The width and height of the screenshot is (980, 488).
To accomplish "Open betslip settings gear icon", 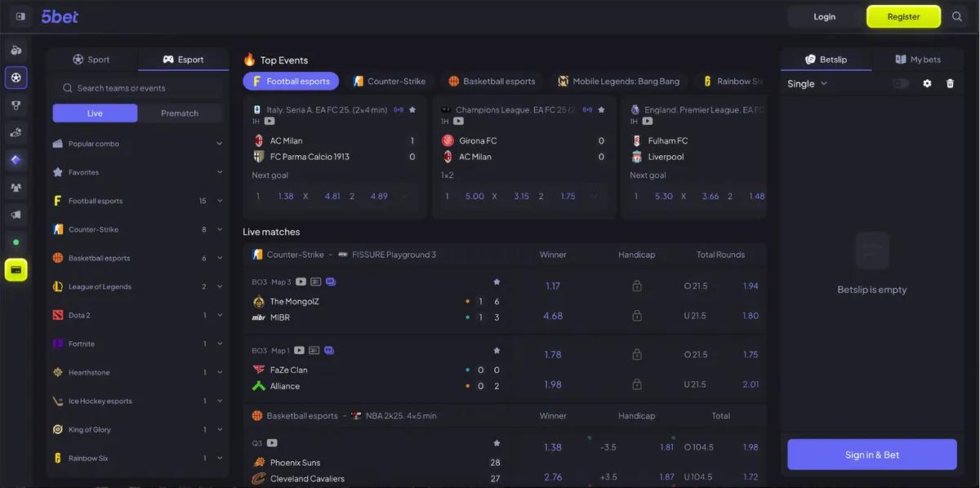I will click(x=927, y=83).
